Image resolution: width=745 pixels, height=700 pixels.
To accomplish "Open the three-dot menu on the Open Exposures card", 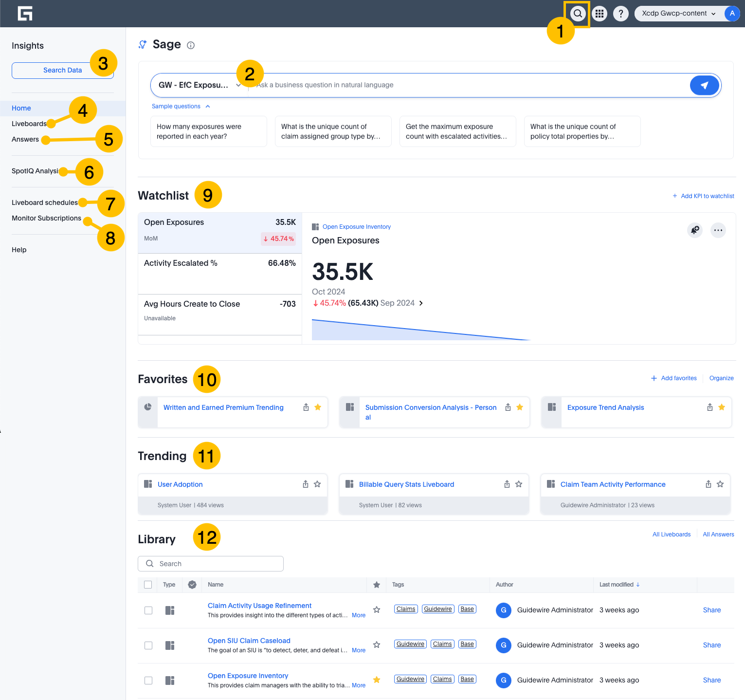I will click(x=718, y=230).
